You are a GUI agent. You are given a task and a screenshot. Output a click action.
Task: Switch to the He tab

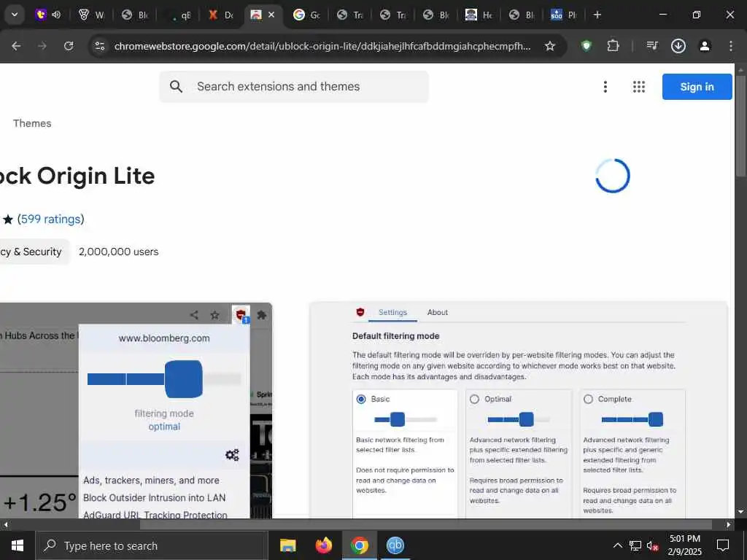(x=479, y=15)
